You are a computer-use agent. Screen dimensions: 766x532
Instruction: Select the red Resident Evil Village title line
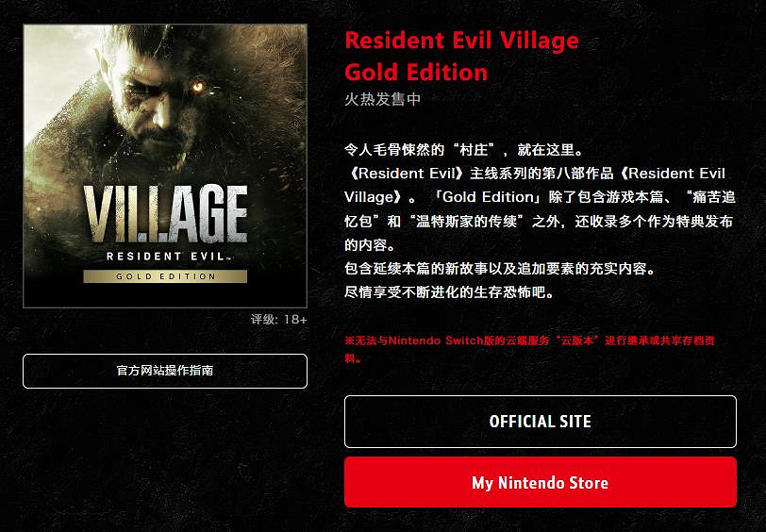461,41
